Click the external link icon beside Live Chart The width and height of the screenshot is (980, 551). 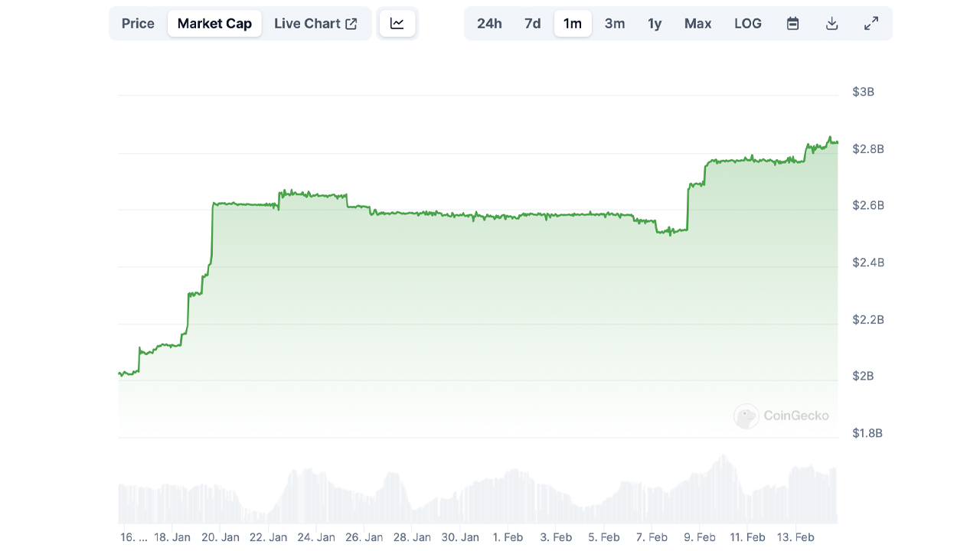point(351,24)
